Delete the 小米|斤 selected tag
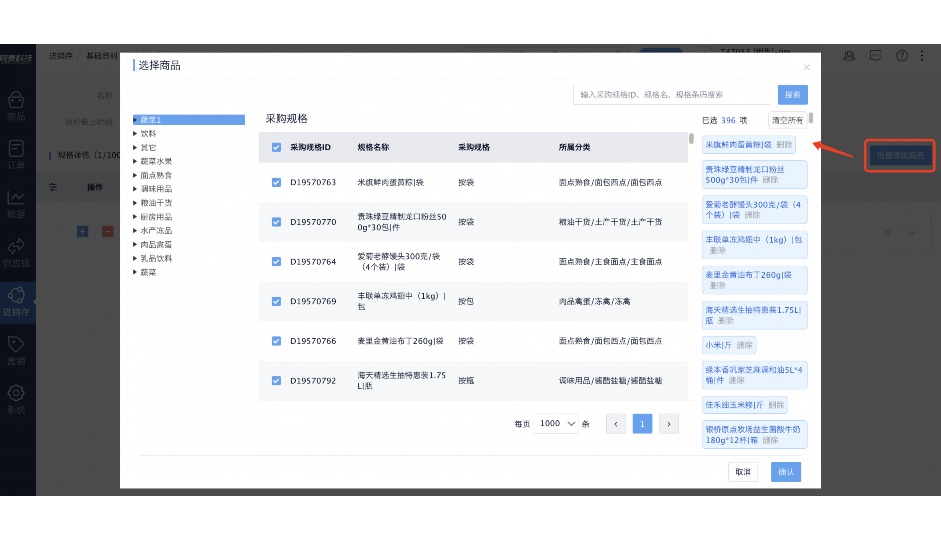941x540 pixels. (x=744, y=345)
